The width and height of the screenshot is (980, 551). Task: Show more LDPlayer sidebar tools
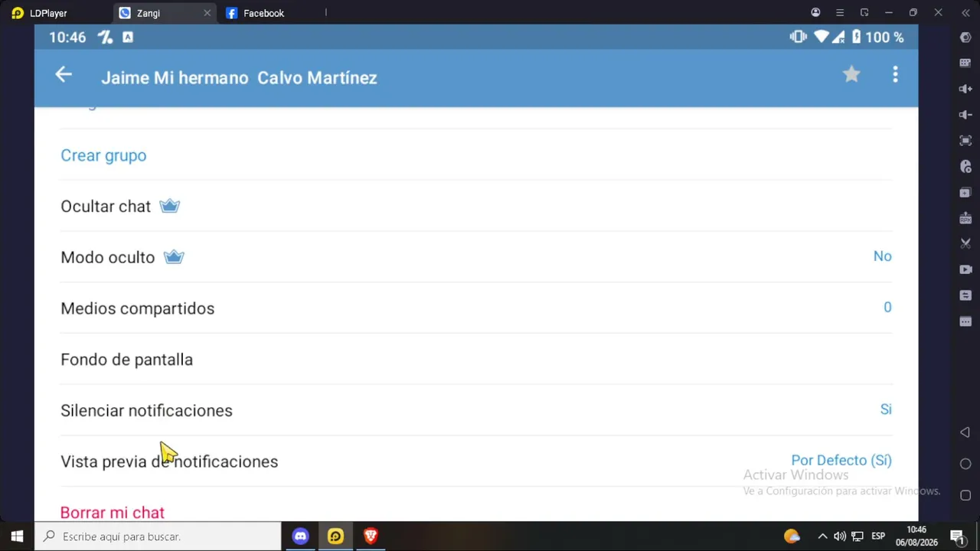(965, 321)
